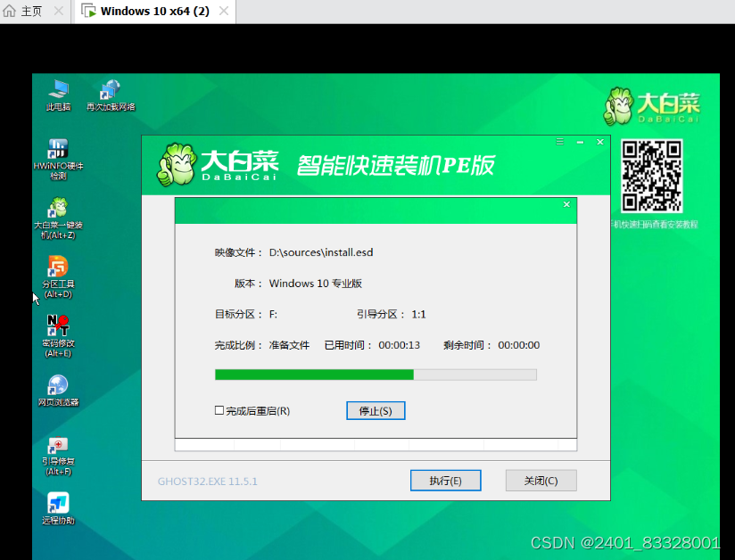Screen dimensions: 735x560
Task: Click the green installation progress bar
Action: click(x=376, y=375)
